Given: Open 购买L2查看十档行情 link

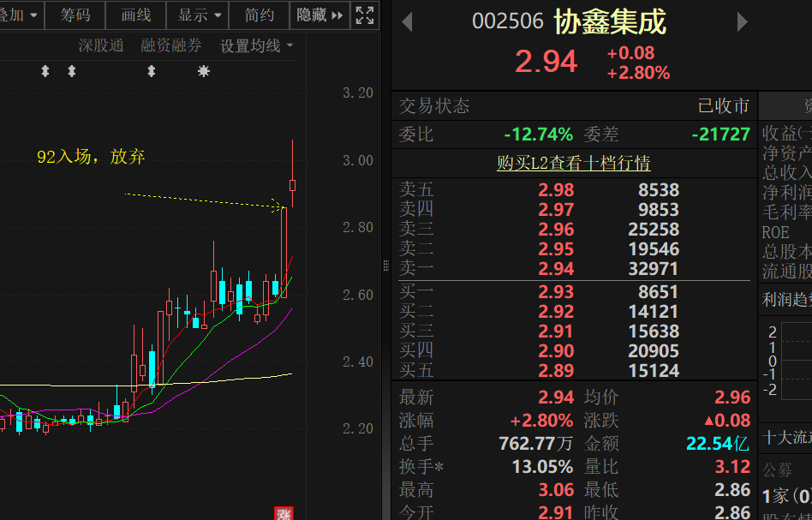Looking at the screenshot, I should (573, 163).
